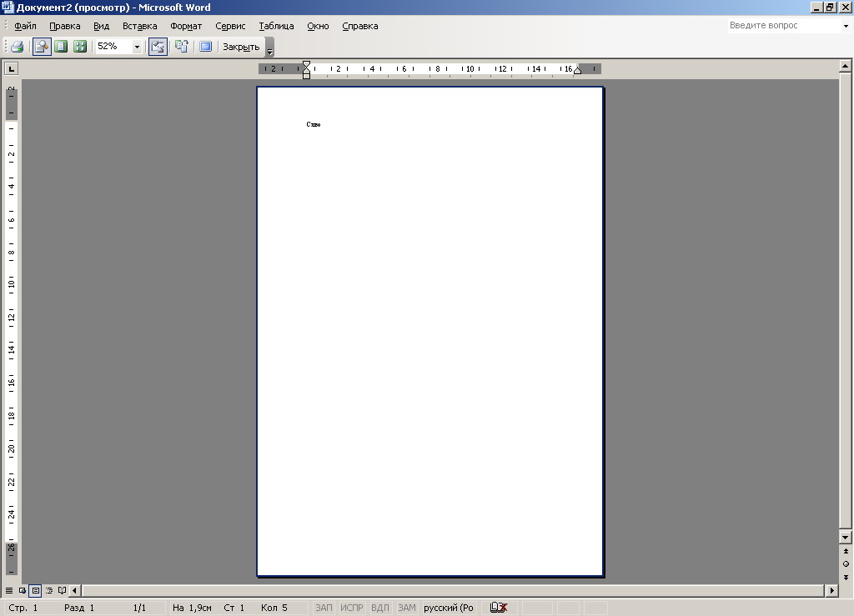Expand the toolbar options arrow after Закрыть
Viewport: 854px width, 616px height.
269,48
